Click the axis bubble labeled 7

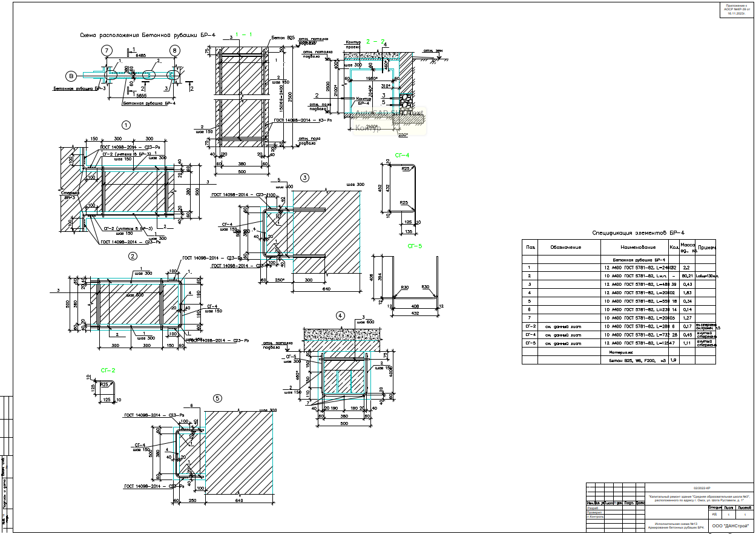tap(107, 50)
